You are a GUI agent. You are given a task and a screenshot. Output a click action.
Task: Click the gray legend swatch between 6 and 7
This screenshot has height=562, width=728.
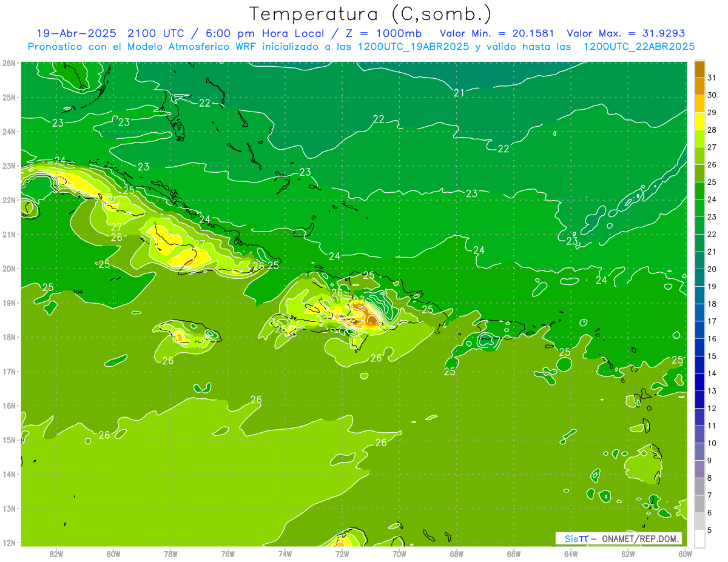click(x=699, y=504)
